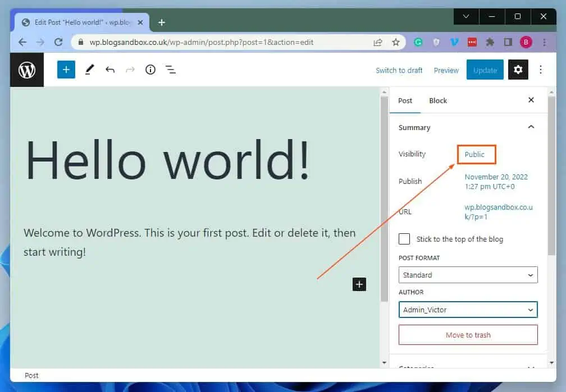Click the redo arrow icon
The height and width of the screenshot is (392, 566).
click(x=130, y=70)
